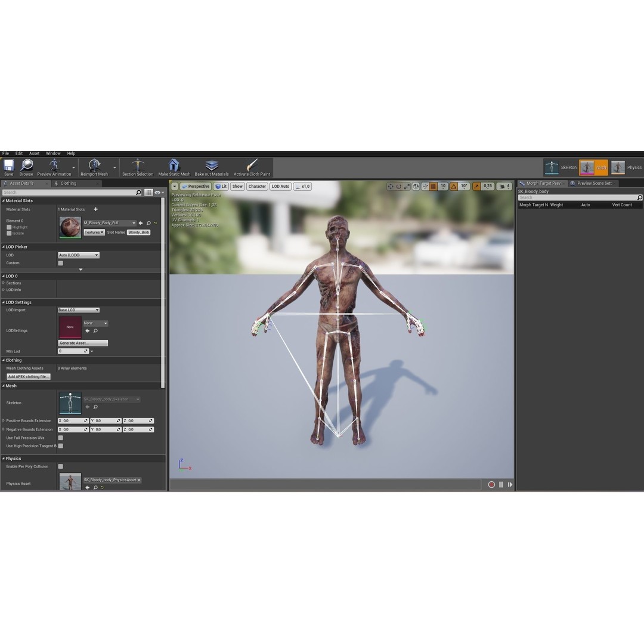
Task: Enable Use Full Precision UVs
Action: pos(60,437)
